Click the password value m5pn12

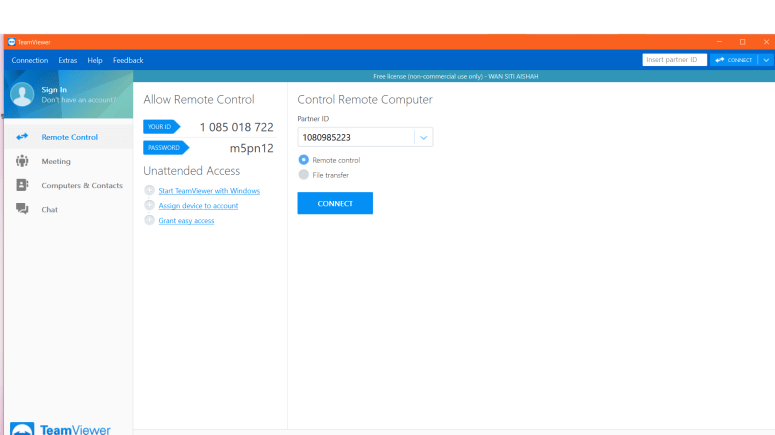click(252, 148)
